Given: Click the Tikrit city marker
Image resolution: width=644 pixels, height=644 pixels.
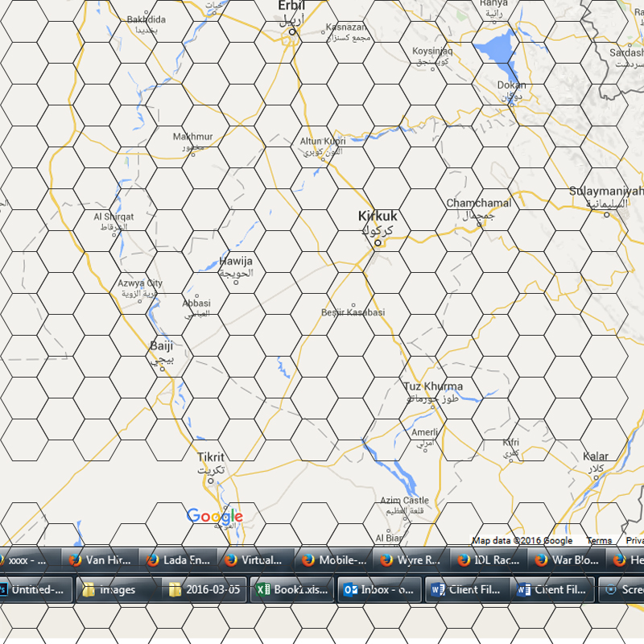Looking at the screenshot, I should (210, 481).
